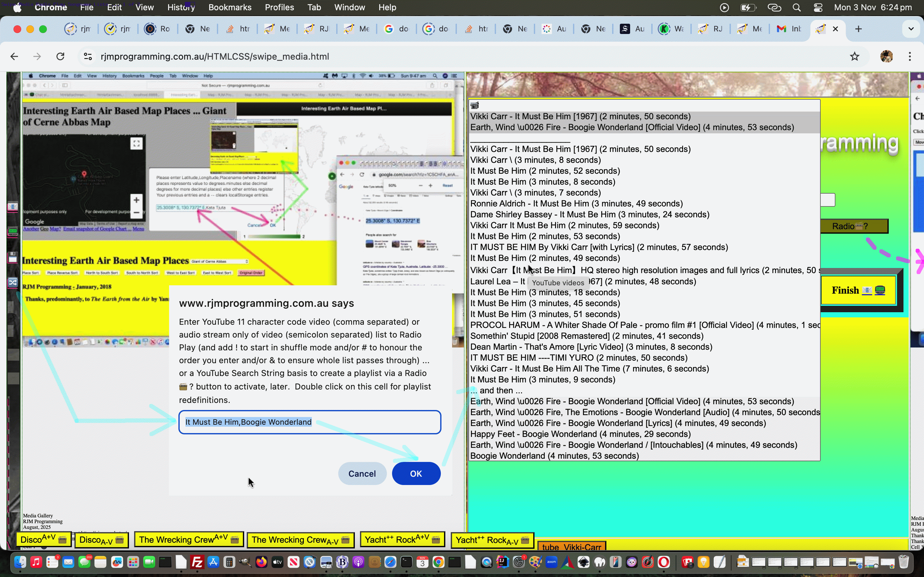Click the email envelope sidebar icon
This screenshot has height=577, width=924.
(x=13, y=206)
